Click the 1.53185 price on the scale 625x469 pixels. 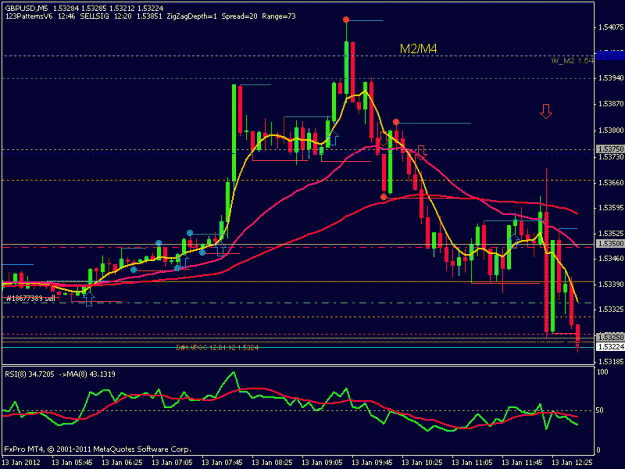[x=611, y=362]
